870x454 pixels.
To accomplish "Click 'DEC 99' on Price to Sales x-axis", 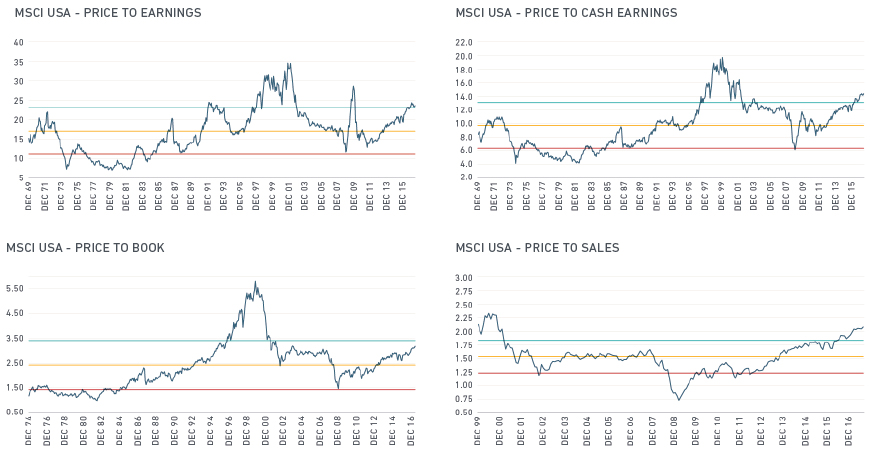I will [478, 431].
